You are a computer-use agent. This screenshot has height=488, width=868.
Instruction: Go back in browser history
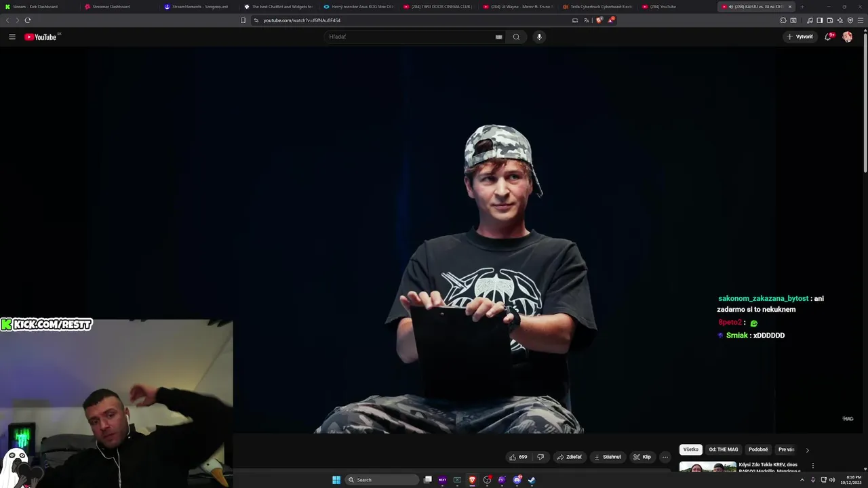pyautogui.click(x=7, y=20)
